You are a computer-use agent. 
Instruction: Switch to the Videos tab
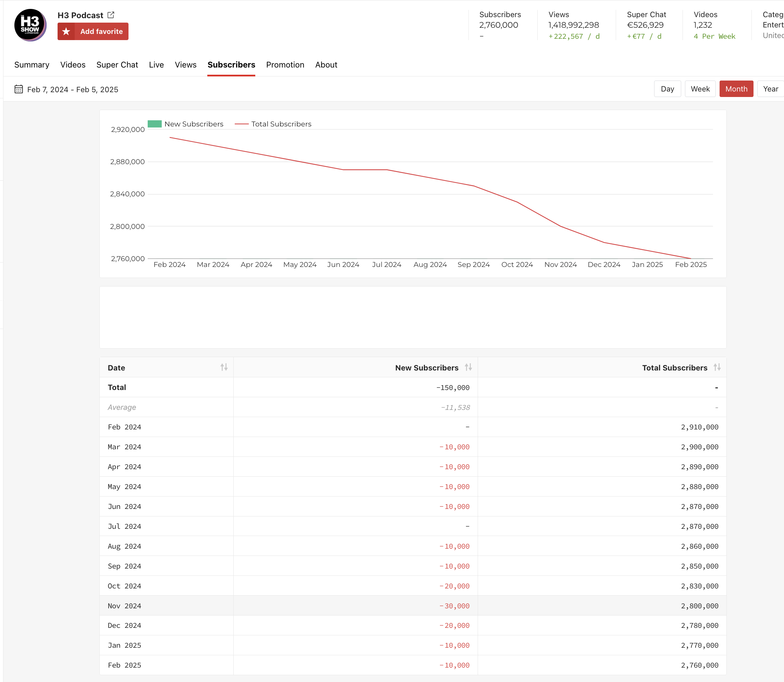(x=73, y=65)
